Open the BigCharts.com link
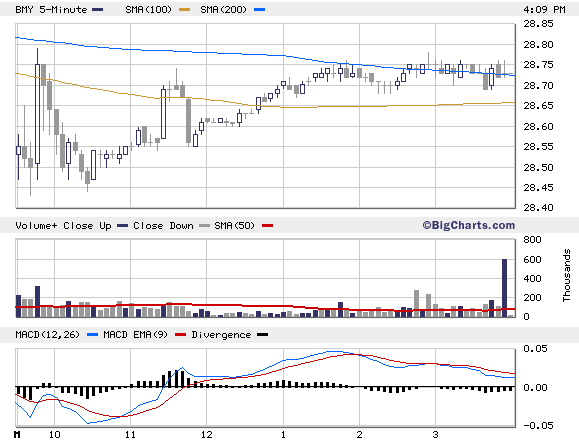The image size is (579, 444). (x=469, y=225)
